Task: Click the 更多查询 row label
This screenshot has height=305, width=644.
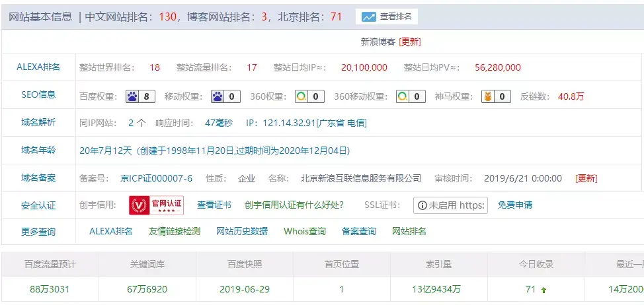Action: [x=38, y=232]
